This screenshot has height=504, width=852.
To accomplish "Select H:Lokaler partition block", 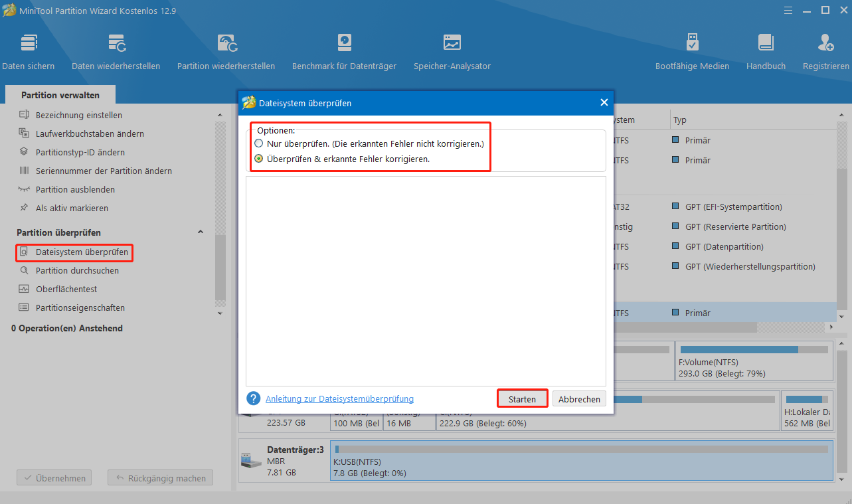I will [807, 411].
